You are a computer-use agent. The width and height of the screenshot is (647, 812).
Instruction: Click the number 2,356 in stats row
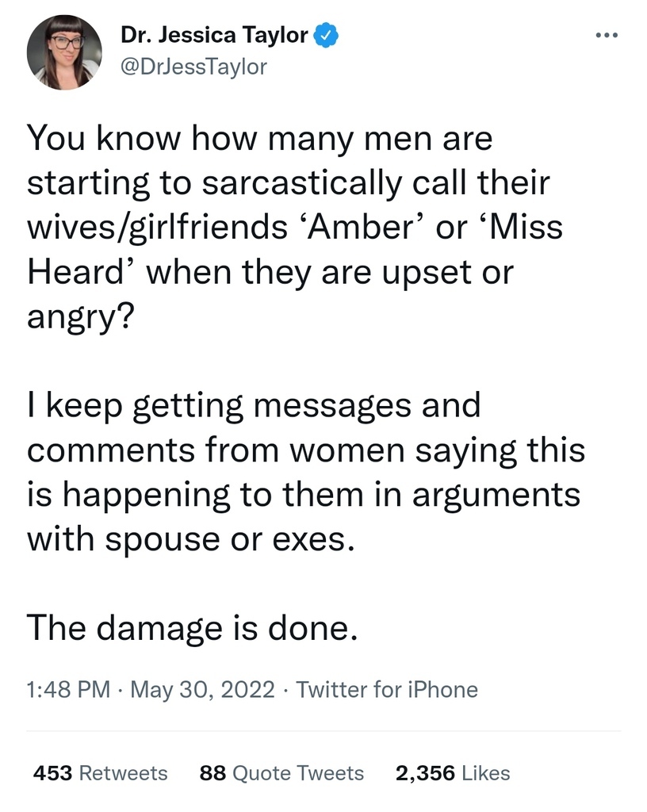click(x=425, y=773)
